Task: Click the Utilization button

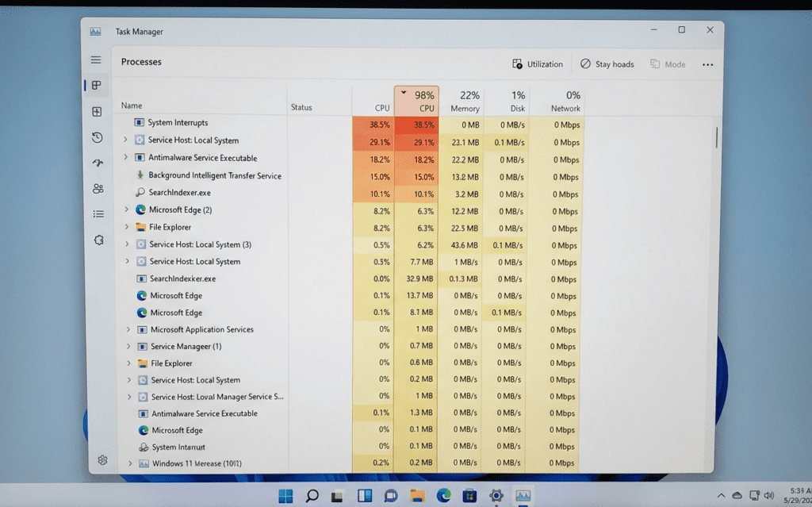Action: (x=538, y=64)
